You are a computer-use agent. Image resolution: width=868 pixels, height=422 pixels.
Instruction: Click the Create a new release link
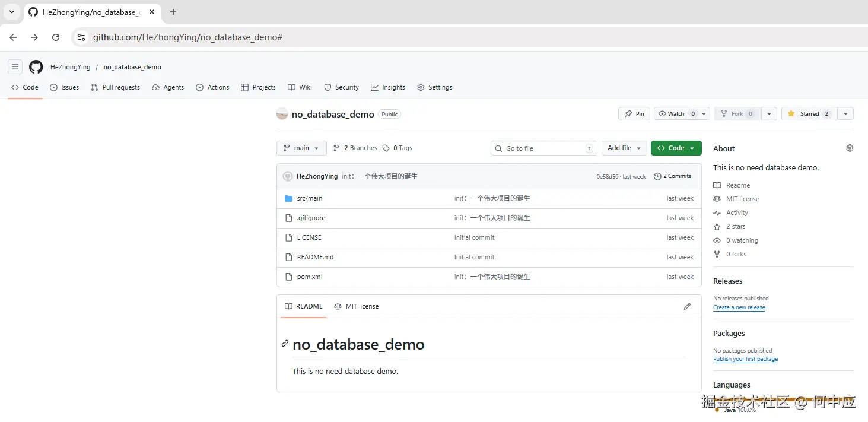pyautogui.click(x=739, y=307)
